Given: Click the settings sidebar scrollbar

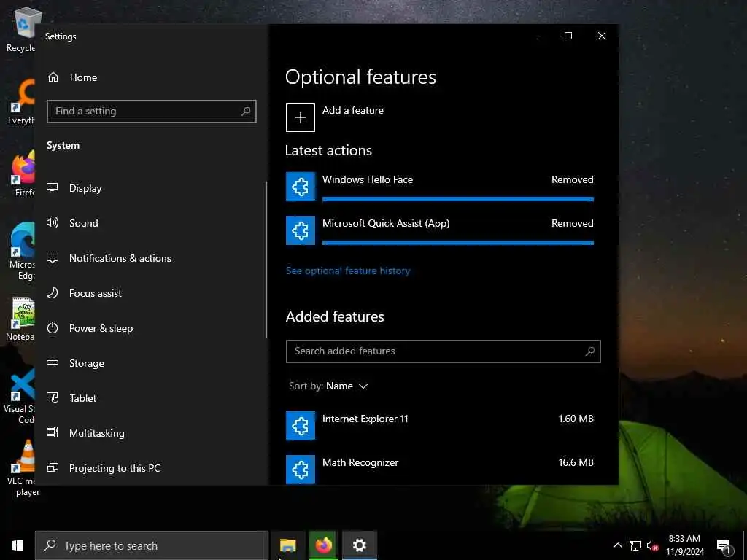Looking at the screenshot, I should 266,260.
